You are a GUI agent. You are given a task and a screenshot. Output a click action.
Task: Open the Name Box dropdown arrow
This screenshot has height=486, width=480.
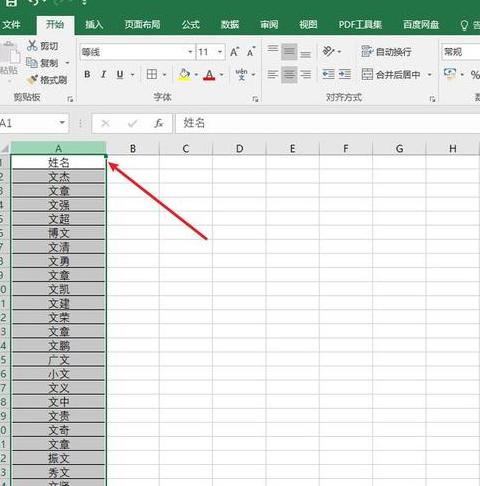(x=62, y=123)
